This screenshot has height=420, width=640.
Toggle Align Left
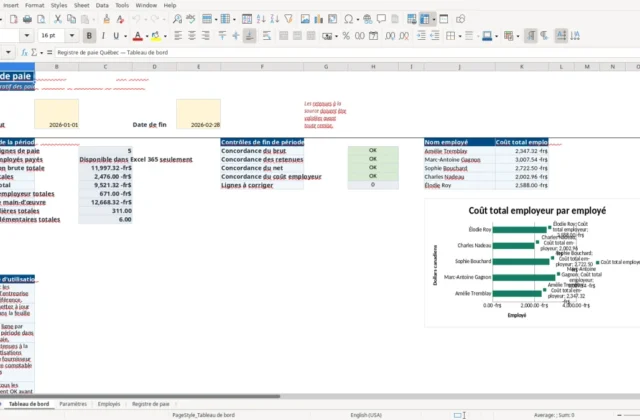coord(178,36)
